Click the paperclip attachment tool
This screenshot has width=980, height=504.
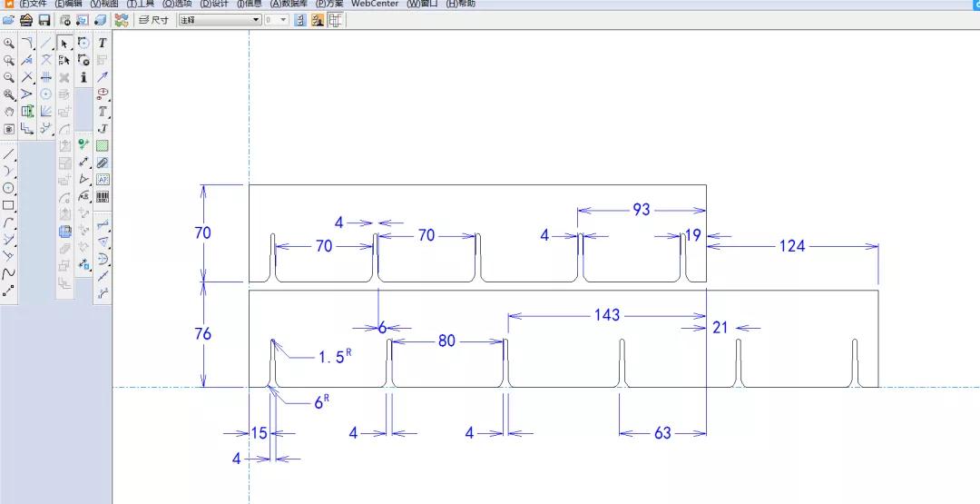(103, 163)
